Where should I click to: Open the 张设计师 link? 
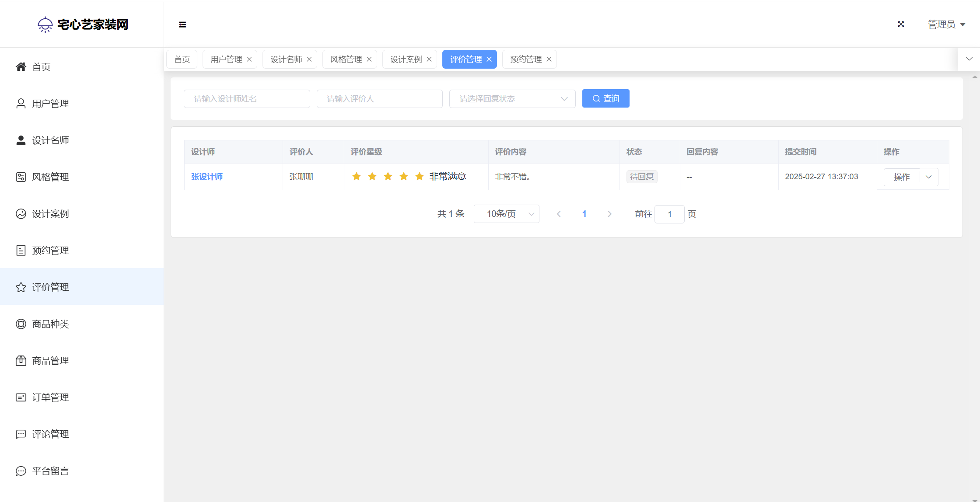click(x=207, y=177)
